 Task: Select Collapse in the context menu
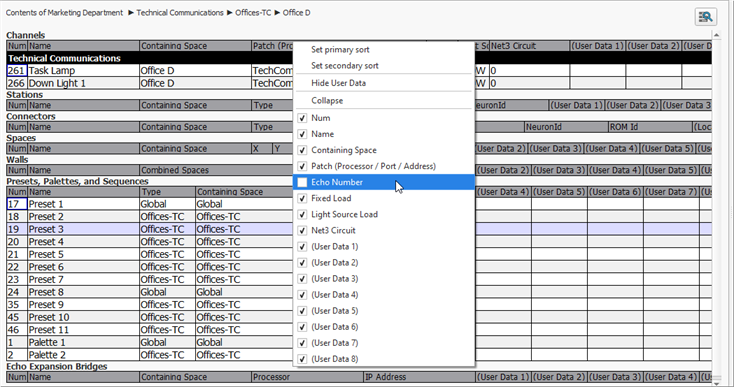(327, 101)
